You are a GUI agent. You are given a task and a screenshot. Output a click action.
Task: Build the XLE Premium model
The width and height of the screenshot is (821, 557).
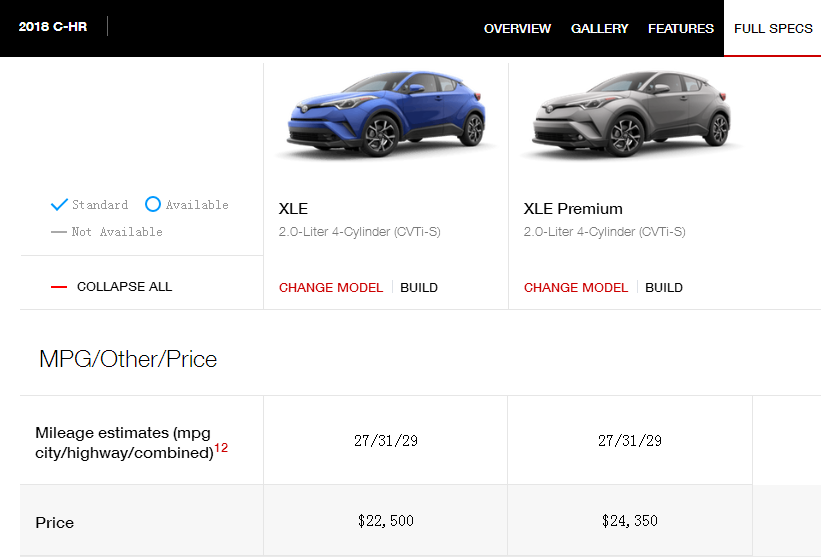click(x=664, y=287)
